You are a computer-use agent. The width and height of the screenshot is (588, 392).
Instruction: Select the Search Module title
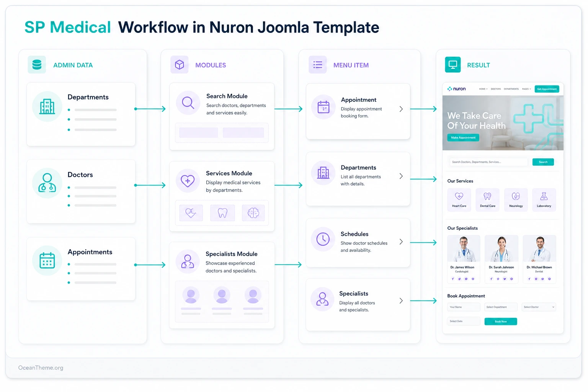click(227, 96)
